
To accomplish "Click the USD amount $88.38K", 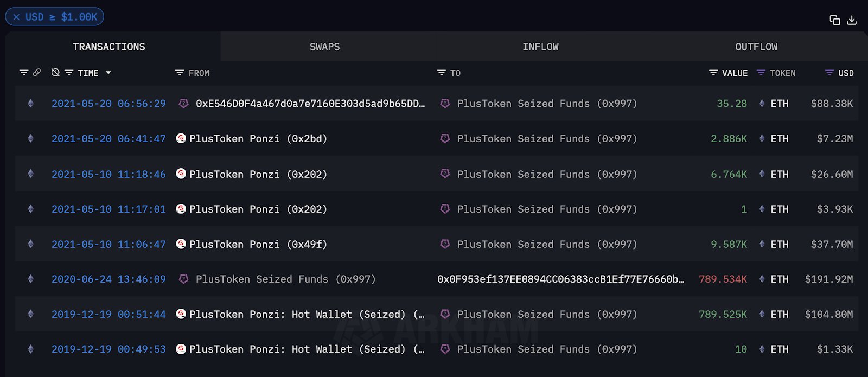I will 832,103.
